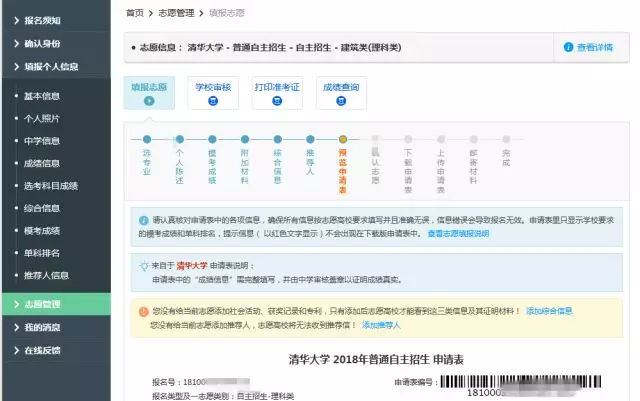Click the 添加综合信息 link

pos(549,311)
